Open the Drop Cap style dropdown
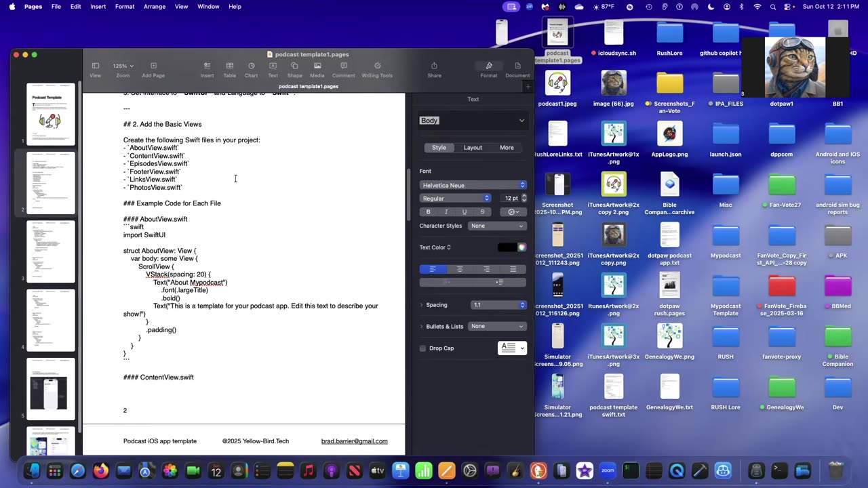 click(x=513, y=348)
